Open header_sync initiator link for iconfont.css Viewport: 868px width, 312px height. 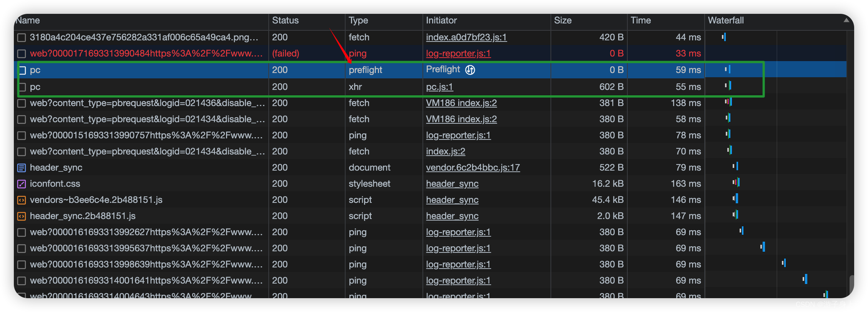[452, 184]
